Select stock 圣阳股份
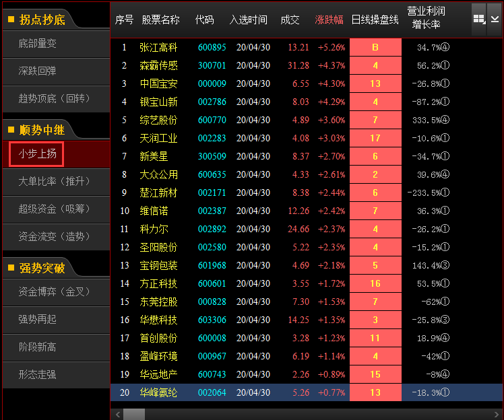Viewport: 504px width, 420px height. pos(158,247)
